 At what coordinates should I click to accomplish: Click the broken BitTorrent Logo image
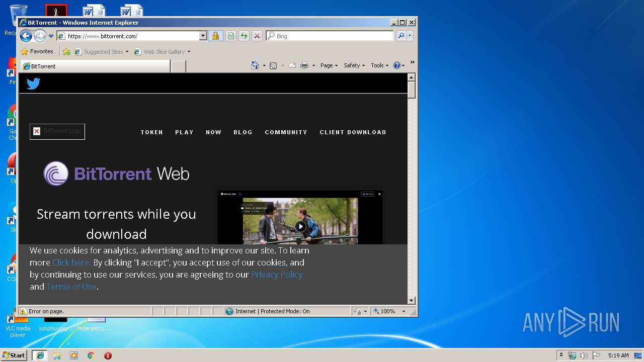click(x=57, y=131)
